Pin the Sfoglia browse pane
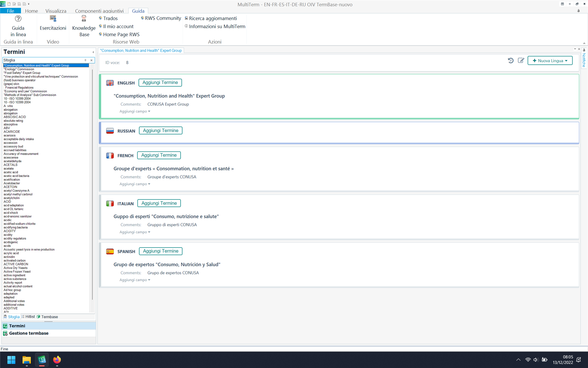Screen dimensions: 588x368 coord(86,60)
